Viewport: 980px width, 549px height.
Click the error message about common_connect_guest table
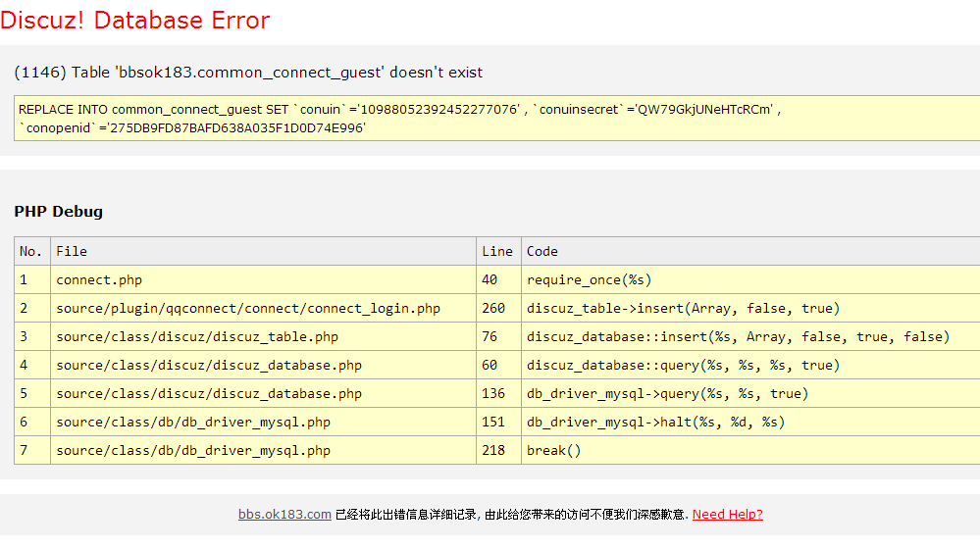[248, 73]
